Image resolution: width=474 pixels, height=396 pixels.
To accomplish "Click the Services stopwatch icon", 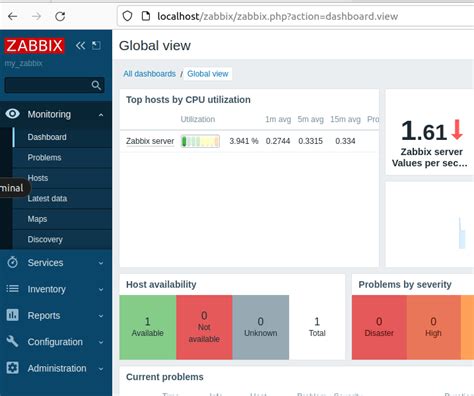I will [12, 262].
